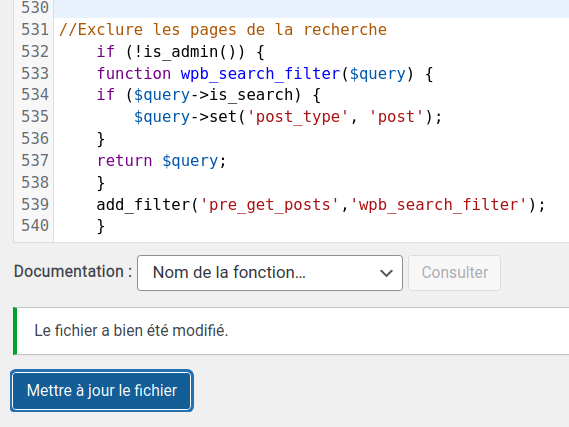The image size is (569, 427).
Task: Place cursor on empty highlighted line 530
Action: point(311,8)
